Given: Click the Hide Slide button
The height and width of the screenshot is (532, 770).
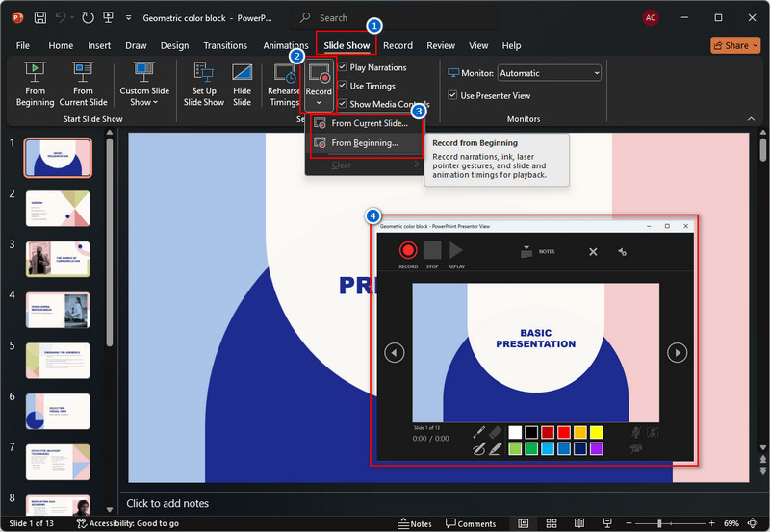Looking at the screenshot, I should [x=242, y=84].
